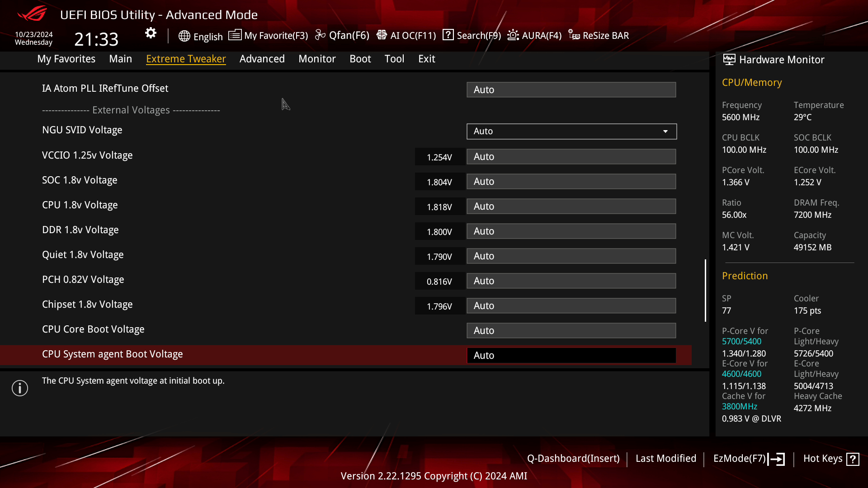Image resolution: width=868 pixels, height=488 pixels.
Task: Open the CPU Core Boot Voltage selector
Action: (571, 330)
